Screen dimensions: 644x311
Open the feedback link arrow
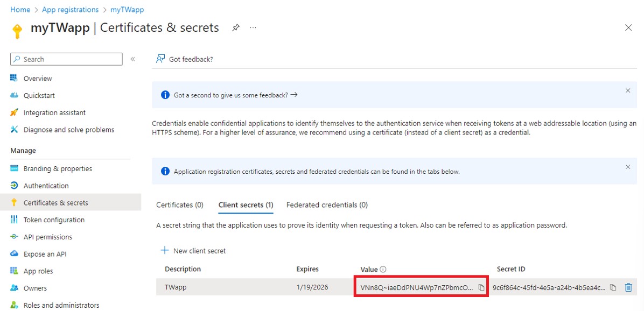pyautogui.click(x=293, y=95)
